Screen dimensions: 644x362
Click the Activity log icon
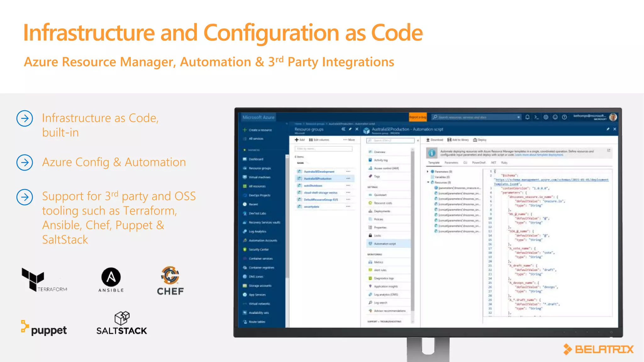(x=370, y=160)
